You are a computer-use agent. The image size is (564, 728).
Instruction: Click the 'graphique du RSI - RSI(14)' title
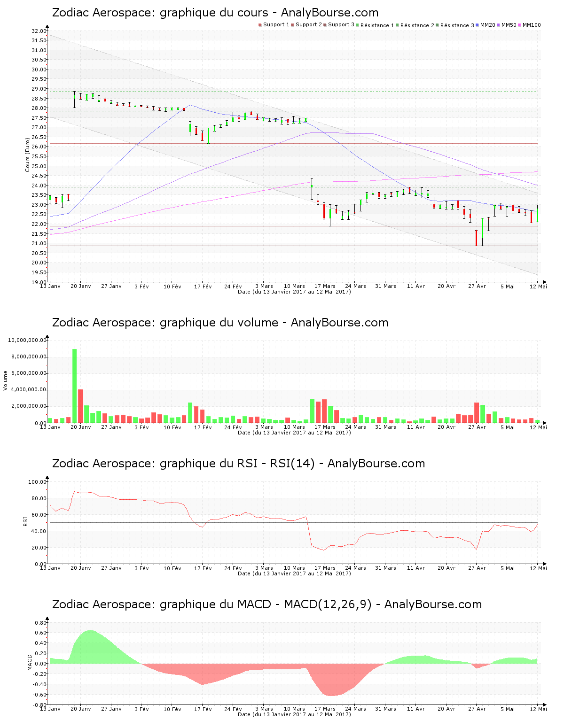pyautogui.click(x=238, y=464)
